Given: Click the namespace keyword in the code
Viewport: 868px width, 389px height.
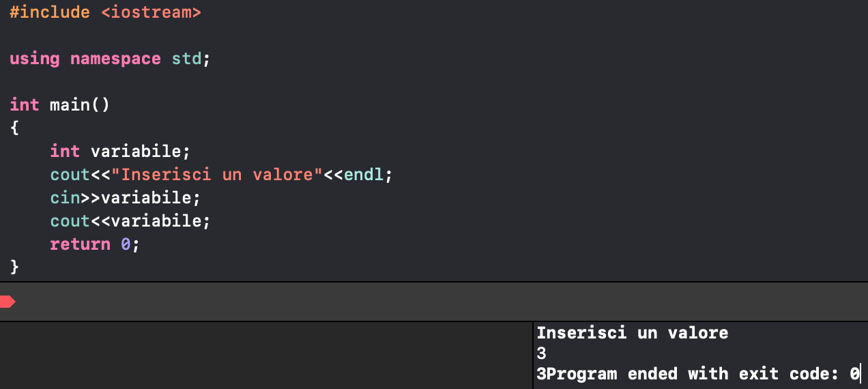Looking at the screenshot, I should 115,59.
